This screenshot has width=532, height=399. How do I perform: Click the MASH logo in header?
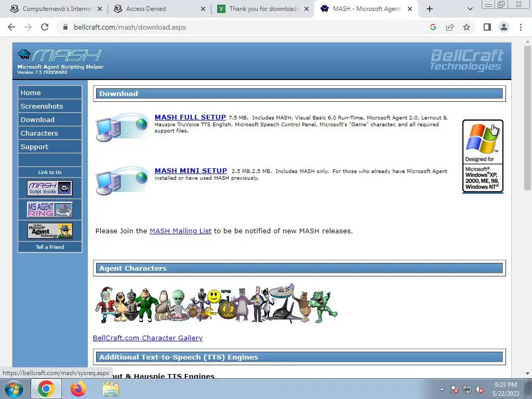tap(60, 55)
